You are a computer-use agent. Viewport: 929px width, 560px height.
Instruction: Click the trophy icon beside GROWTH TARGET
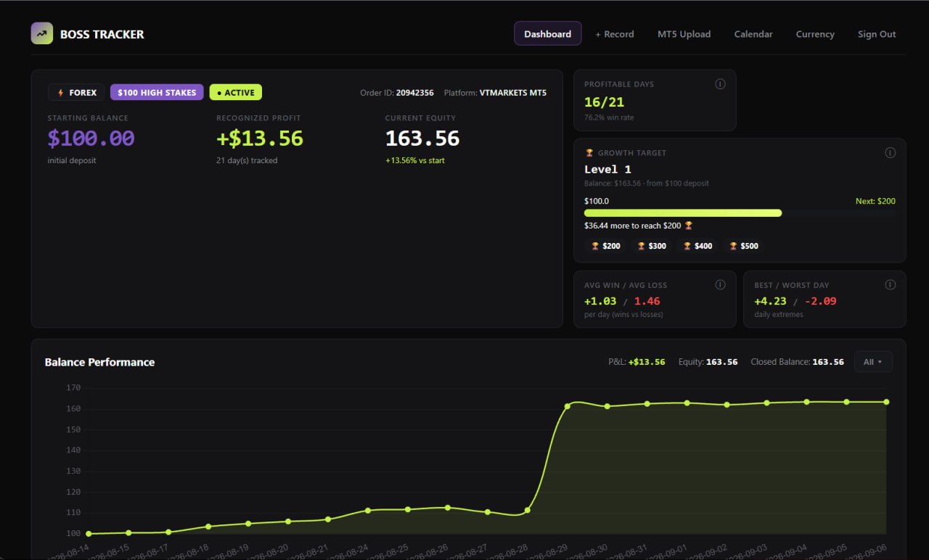(x=589, y=153)
